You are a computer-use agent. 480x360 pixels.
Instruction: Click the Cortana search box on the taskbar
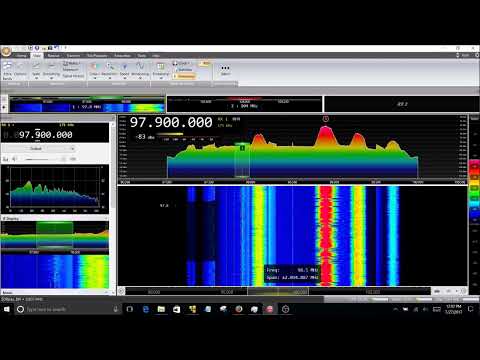click(x=68, y=309)
